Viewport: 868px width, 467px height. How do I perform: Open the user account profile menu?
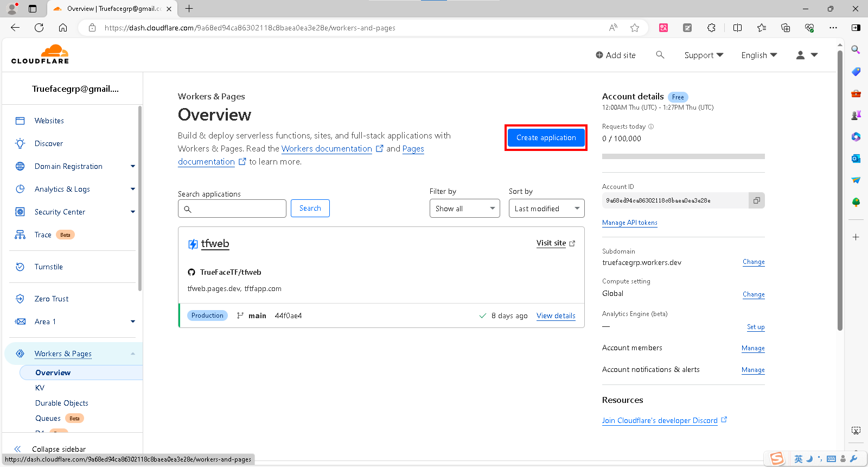click(806, 55)
